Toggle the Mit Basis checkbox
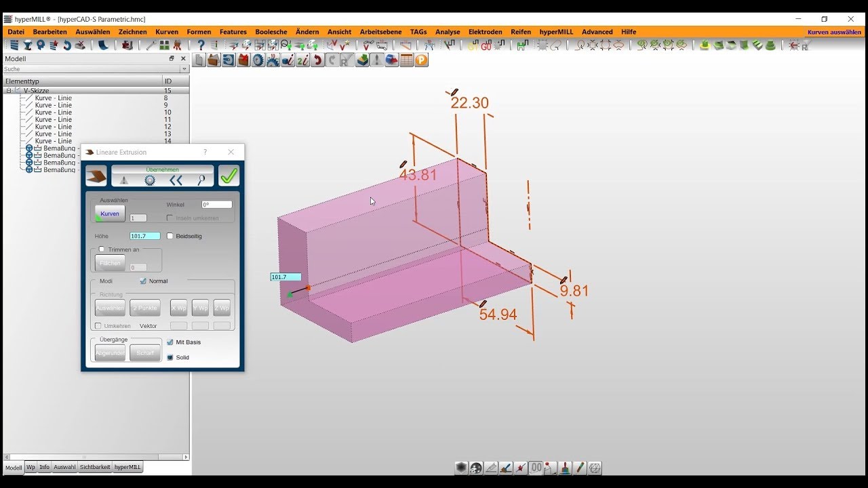This screenshot has height=488, width=868. [170, 342]
